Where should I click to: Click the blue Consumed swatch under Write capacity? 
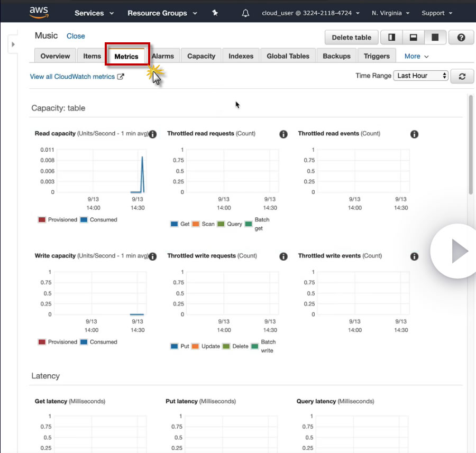tap(84, 342)
